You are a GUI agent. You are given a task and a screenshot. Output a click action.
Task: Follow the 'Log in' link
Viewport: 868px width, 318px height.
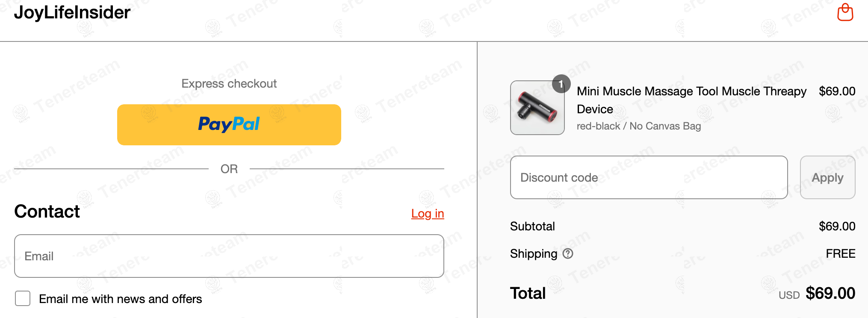tap(427, 213)
